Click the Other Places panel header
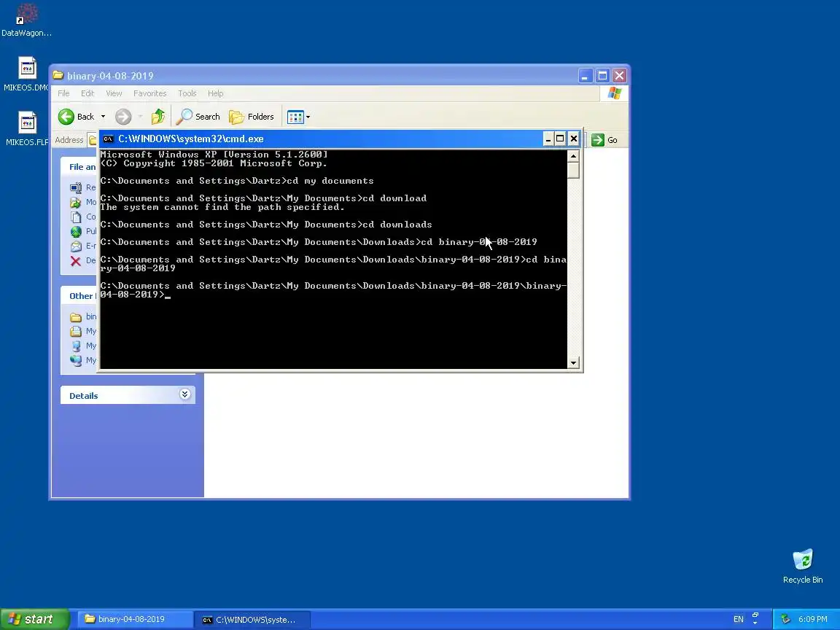Screen dimensions: 840x630 (x=79, y=296)
